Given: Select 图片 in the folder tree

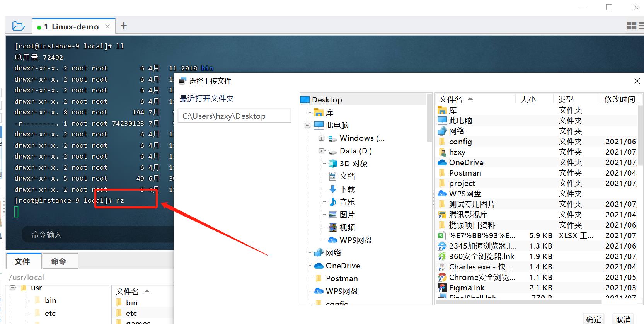Looking at the screenshot, I should (347, 215).
